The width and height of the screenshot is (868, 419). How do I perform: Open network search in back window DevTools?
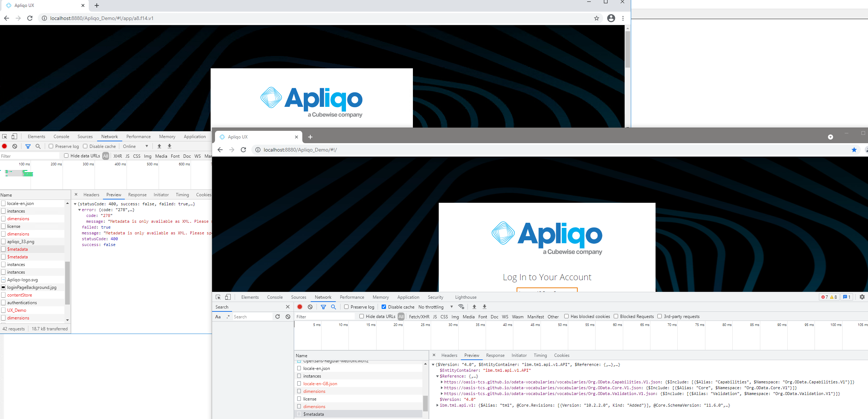38,146
